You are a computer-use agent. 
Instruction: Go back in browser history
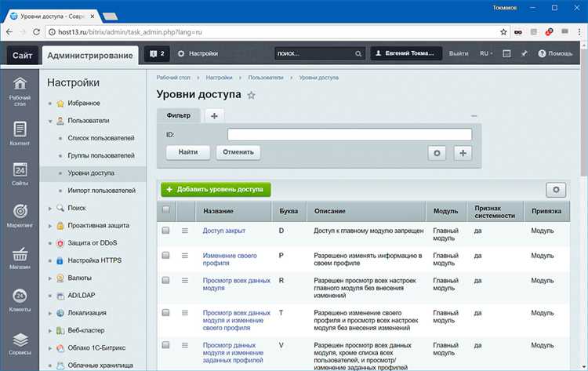9,32
